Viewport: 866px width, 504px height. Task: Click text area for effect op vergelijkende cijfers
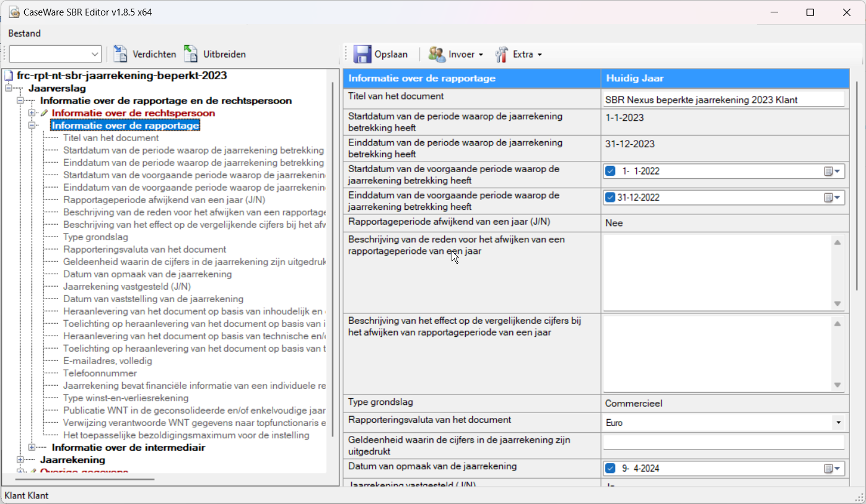tap(719, 354)
